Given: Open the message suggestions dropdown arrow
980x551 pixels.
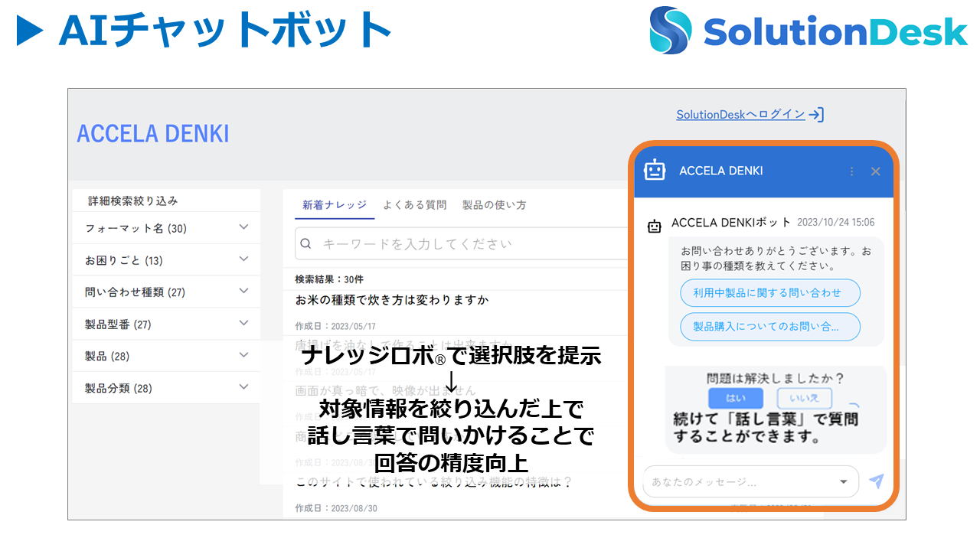Looking at the screenshot, I should click(844, 482).
